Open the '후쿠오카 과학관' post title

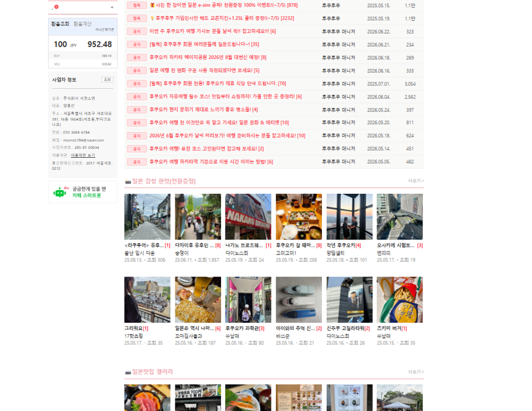click(243, 328)
